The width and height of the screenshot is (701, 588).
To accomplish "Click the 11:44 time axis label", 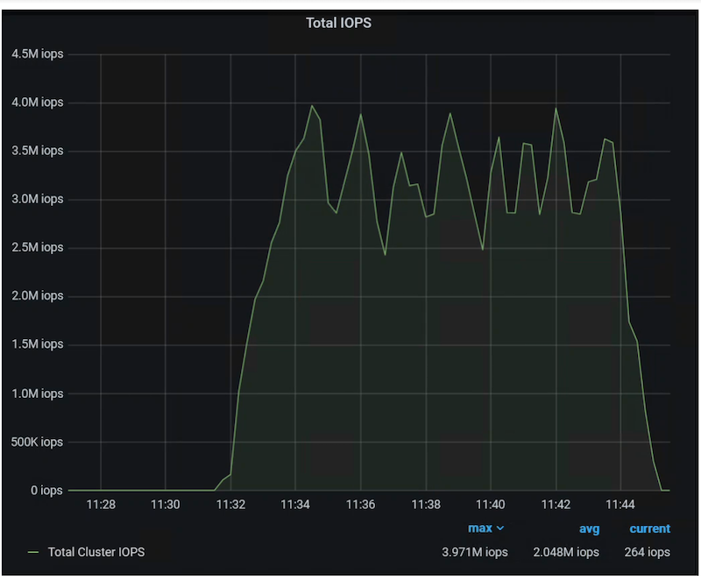I will pyautogui.click(x=620, y=505).
